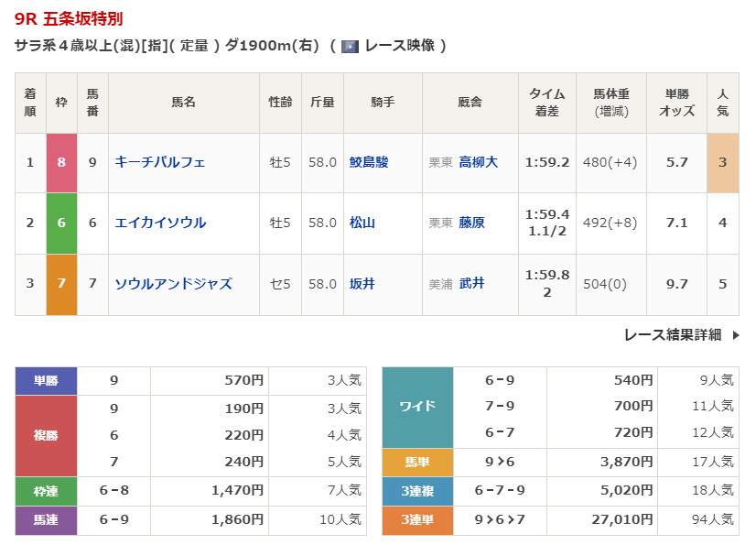This screenshot has width=756, height=545.
Task: Click the orange frame 7 swatch
Action: pyautogui.click(x=61, y=284)
